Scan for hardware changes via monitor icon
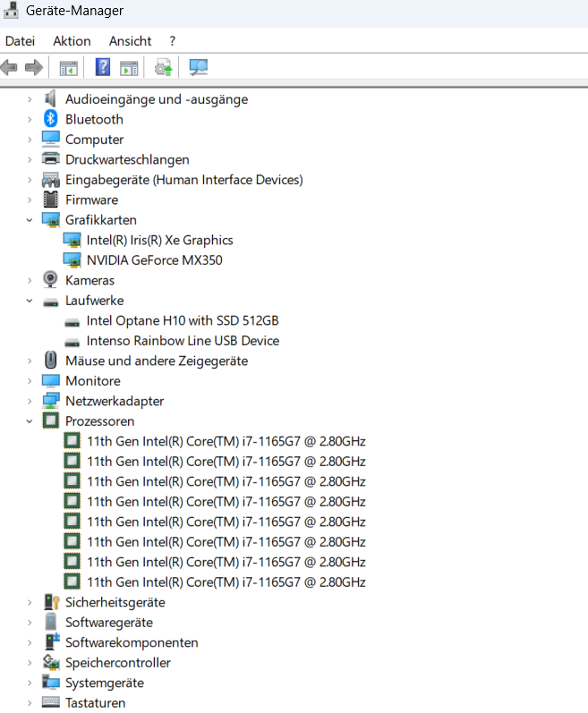588x713 pixels. click(199, 68)
